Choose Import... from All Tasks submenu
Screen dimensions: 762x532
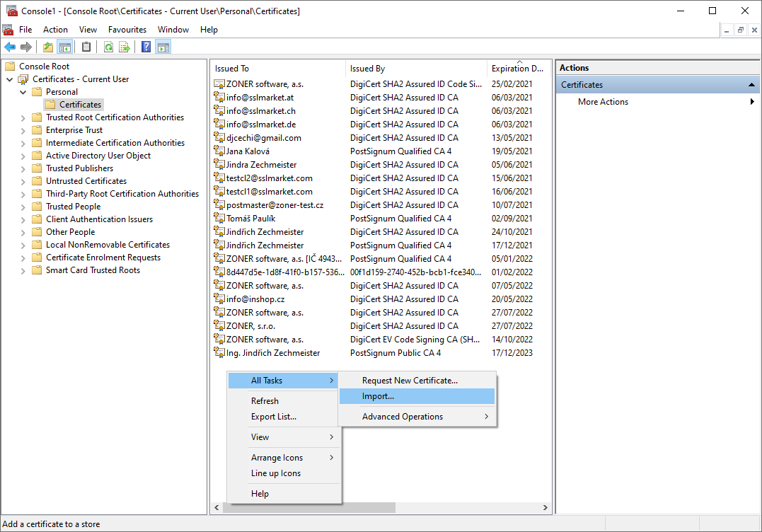tap(417, 396)
